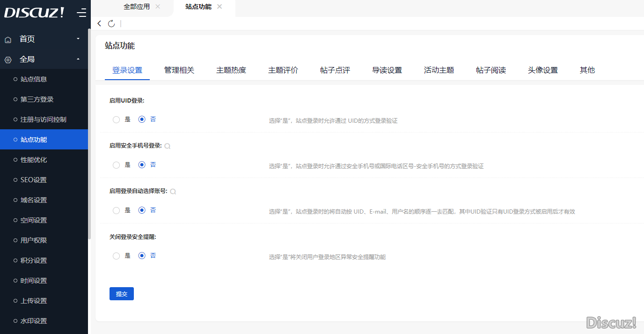The height and width of the screenshot is (334, 644).
Task: Open the 头像设置 tab
Action: click(x=542, y=70)
